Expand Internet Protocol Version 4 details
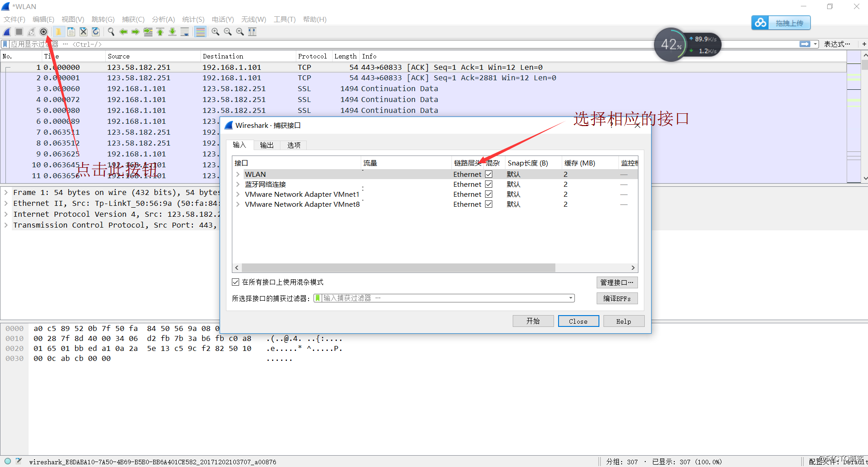868x467 pixels. click(x=6, y=214)
